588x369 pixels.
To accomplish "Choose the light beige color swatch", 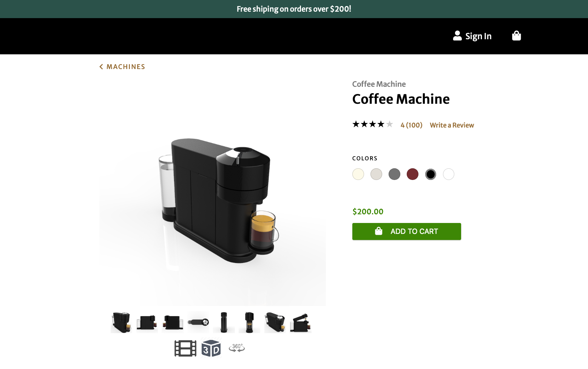I will 376,174.
